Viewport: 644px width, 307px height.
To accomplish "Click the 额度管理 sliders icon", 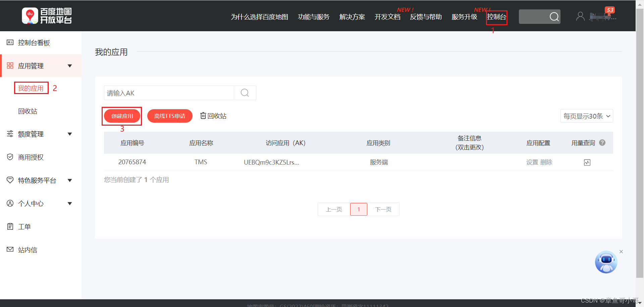I will [x=10, y=134].
